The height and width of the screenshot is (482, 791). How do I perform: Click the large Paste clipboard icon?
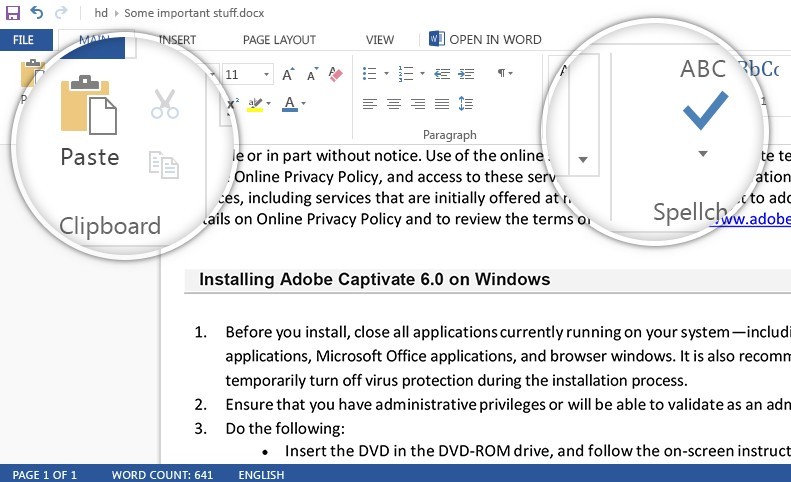tap(89, 105)
